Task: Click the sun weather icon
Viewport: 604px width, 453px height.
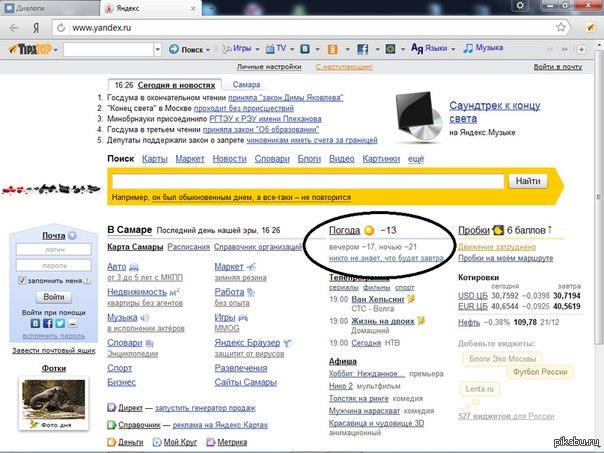Action: click(x=369, y=230)
